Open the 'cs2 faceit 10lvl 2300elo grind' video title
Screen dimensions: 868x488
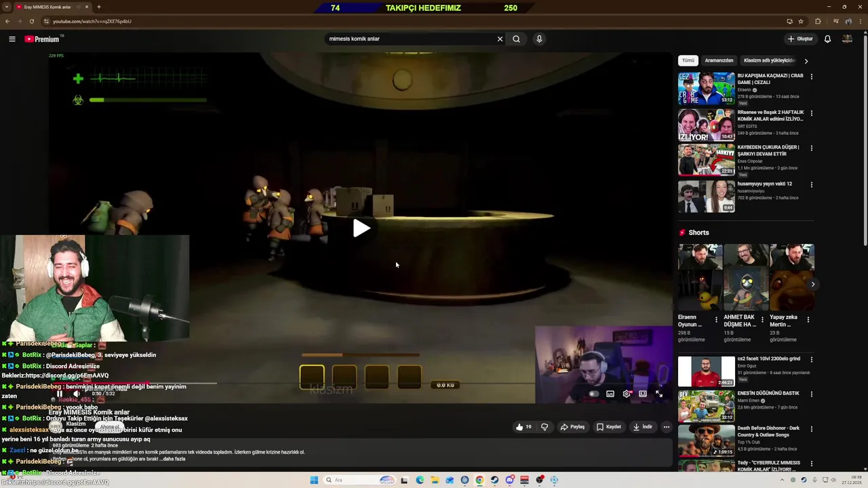click(x=769, y=359)
